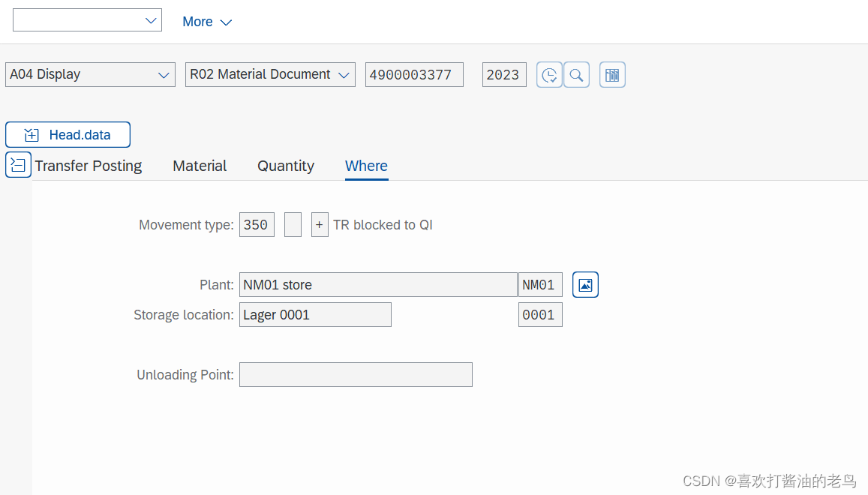The width and height of the screenshot is (868, 495).
Task: Click the Head.data button
Action: click(68, 134)
